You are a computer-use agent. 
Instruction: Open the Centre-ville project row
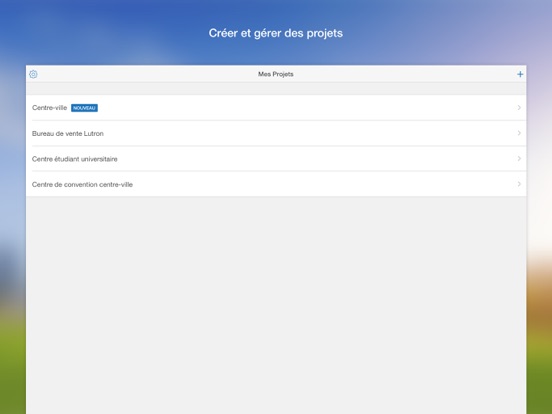(x=276, y=108)
